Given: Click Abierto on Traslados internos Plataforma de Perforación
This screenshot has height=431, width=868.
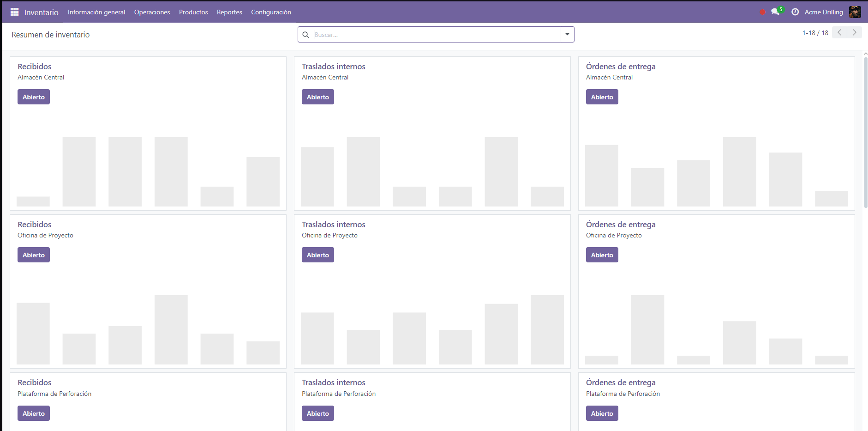Looking at the screenshot, I should pos(318,413).
